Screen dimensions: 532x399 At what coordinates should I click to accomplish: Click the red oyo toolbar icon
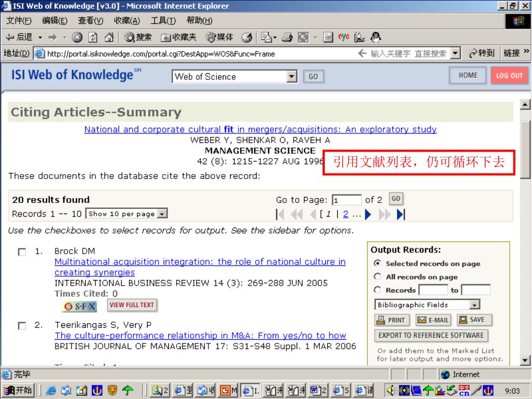pos(343,37)
